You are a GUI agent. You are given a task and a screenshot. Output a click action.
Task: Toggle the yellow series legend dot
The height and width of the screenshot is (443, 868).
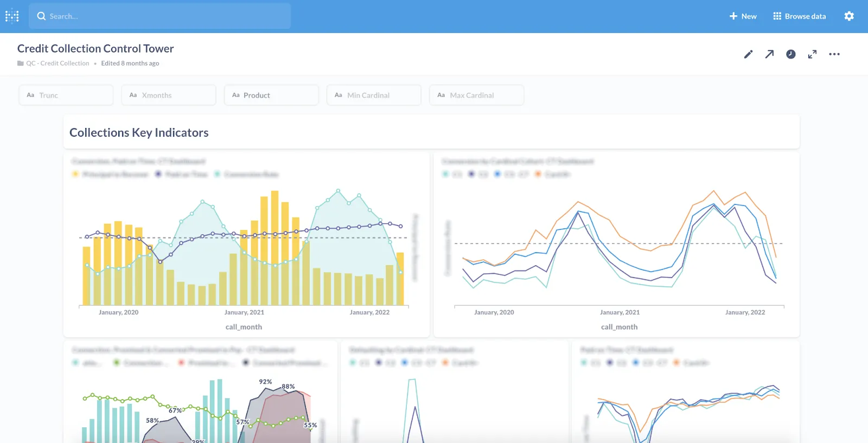point(75,174)
